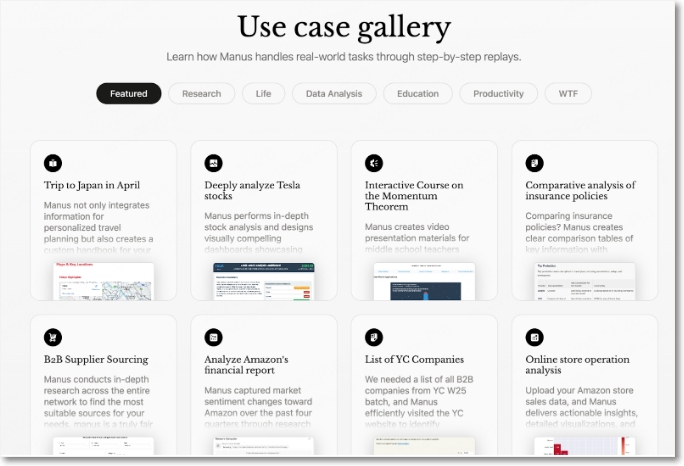This screenshot has width=684, height=466.
Task: Click the chart icon on Tesla stocks card
Action: pyautogui.click(x=213, y=163)
